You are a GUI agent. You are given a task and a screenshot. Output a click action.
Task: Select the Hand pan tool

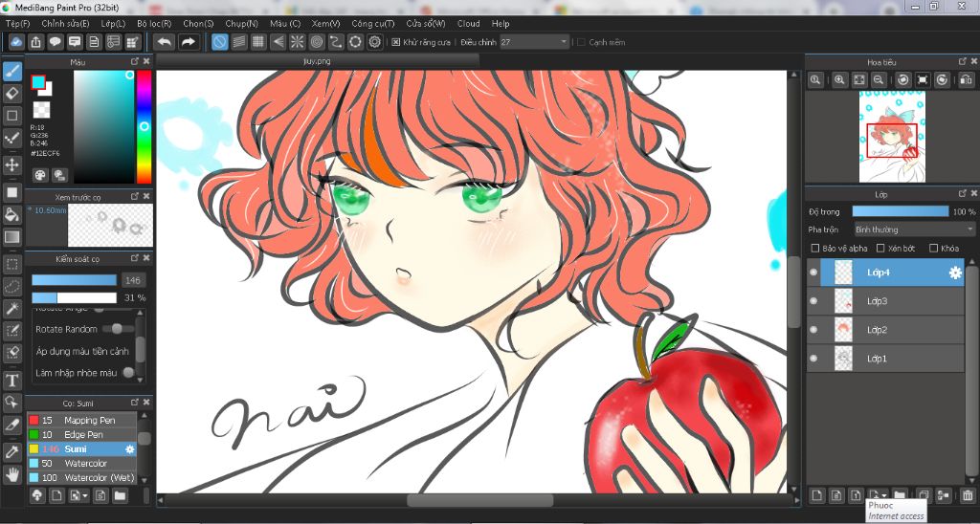coord(11,474)
